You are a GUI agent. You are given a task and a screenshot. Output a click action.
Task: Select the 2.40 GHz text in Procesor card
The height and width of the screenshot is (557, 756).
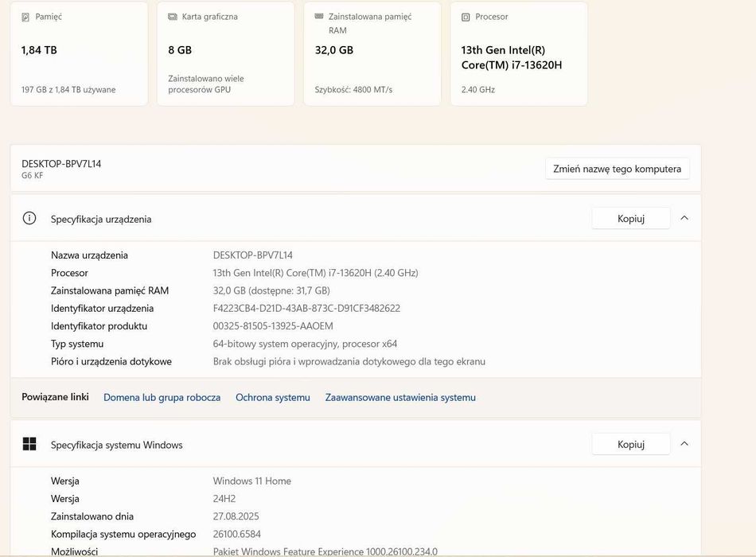(477, 90)
